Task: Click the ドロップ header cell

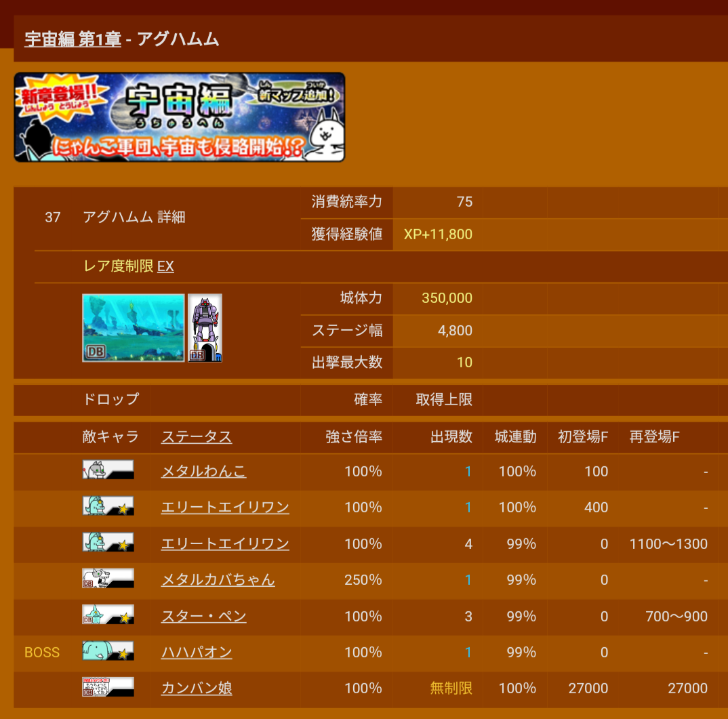Action: click(110, 399)
